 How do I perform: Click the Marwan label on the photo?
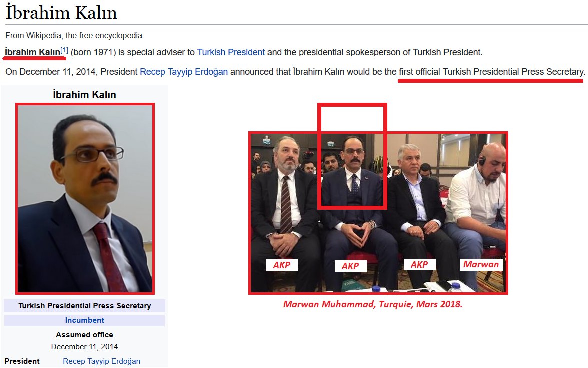coord(481,264)
